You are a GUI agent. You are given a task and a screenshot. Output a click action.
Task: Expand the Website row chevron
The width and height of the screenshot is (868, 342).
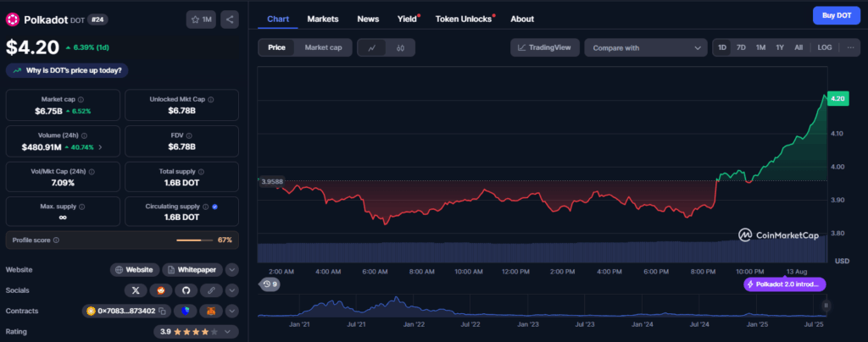coord(232,270)
